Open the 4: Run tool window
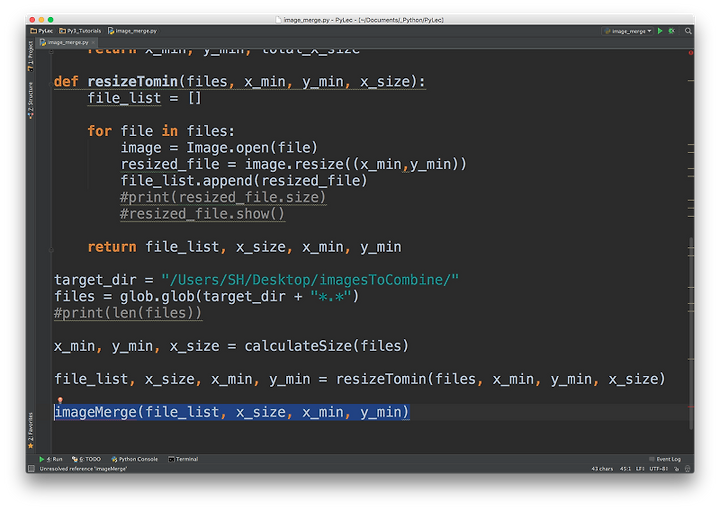The width and height of the screenshot is (720, 510). (x=51, y=459)
